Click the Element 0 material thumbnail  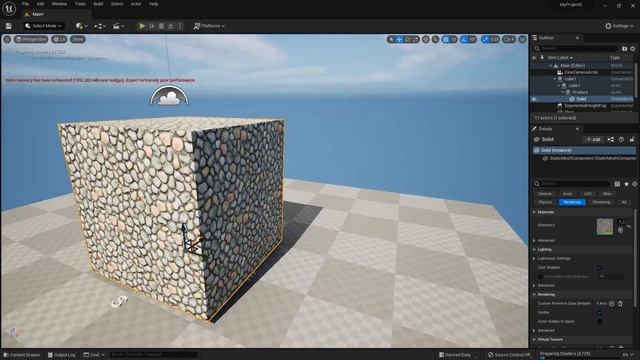(604, 227)
